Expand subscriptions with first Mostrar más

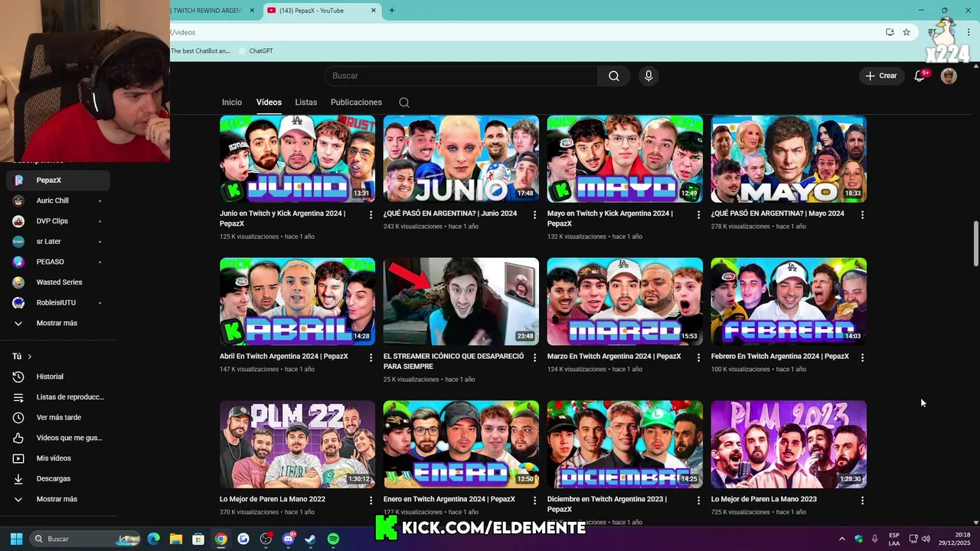(58, 323)
